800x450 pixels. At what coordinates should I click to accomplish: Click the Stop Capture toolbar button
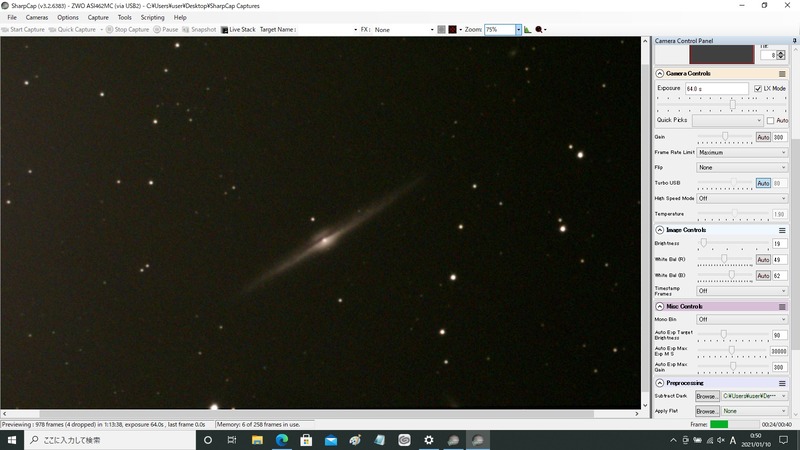[x=128, y=30]
